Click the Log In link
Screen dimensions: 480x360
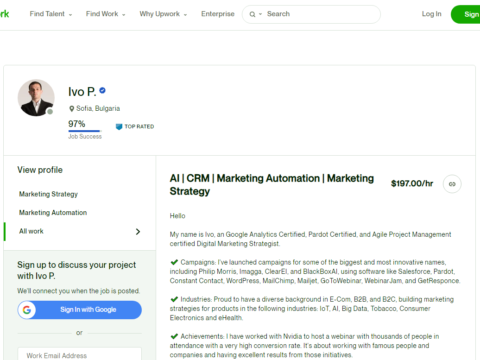pyautogui.click(x=431, y=14)
